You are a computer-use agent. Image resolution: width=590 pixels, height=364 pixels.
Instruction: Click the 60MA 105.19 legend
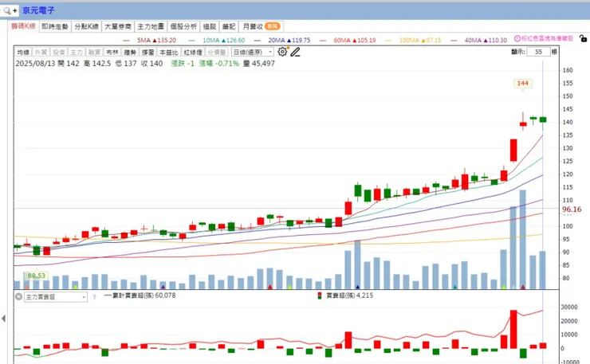348,40
